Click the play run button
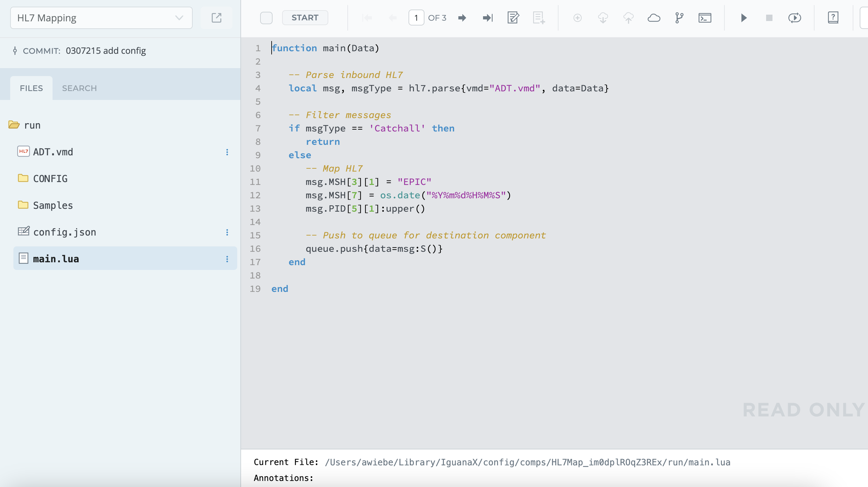The image size is (868, 487). (x=744, y=18)
